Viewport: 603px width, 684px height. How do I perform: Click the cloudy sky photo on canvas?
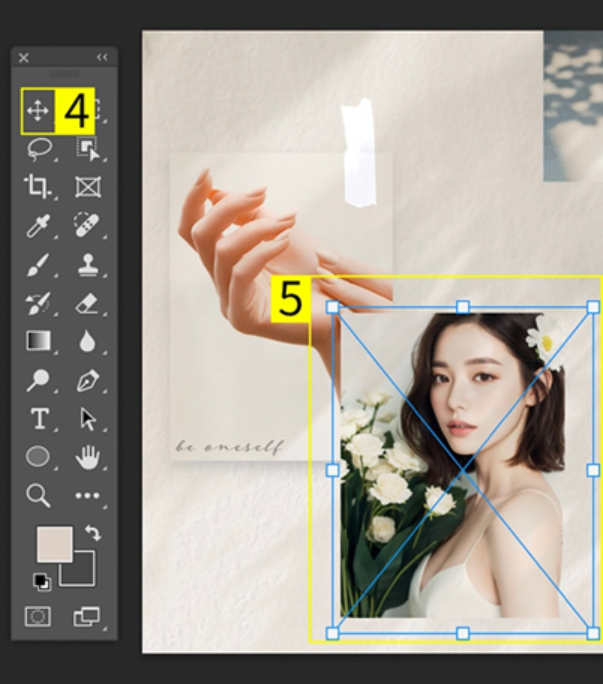(x=573, y=106)
